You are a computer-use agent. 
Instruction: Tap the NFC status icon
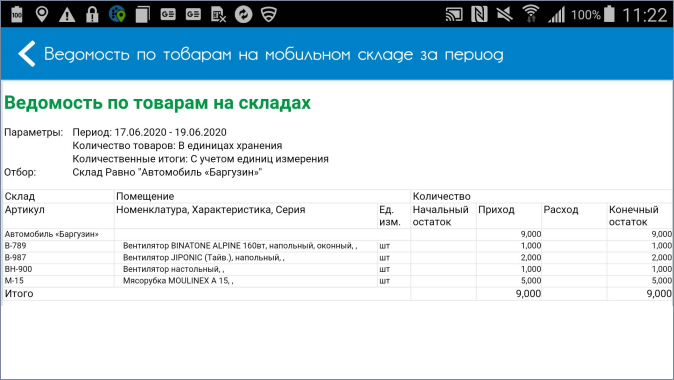point(479,15)
